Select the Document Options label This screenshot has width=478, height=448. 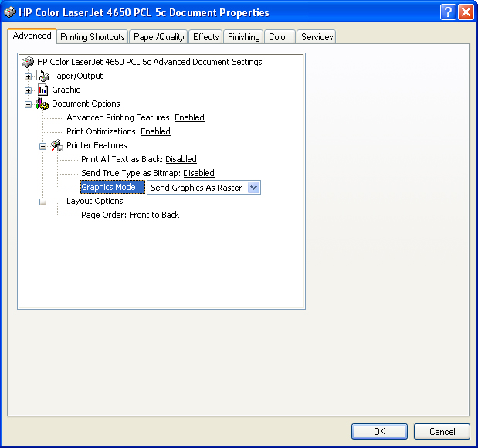(86, 104)
